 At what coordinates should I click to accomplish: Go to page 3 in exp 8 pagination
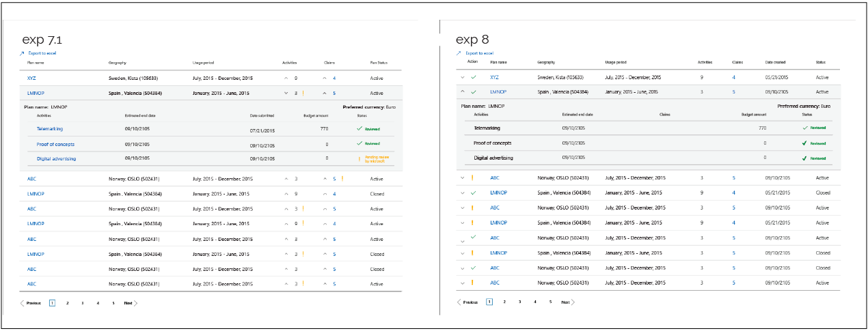[x=519, y=302]
